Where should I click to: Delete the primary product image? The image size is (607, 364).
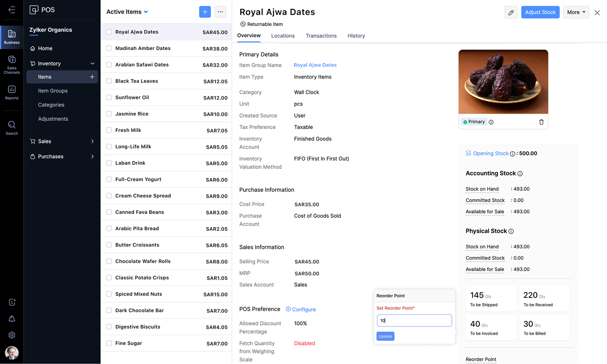pos(541,122)
